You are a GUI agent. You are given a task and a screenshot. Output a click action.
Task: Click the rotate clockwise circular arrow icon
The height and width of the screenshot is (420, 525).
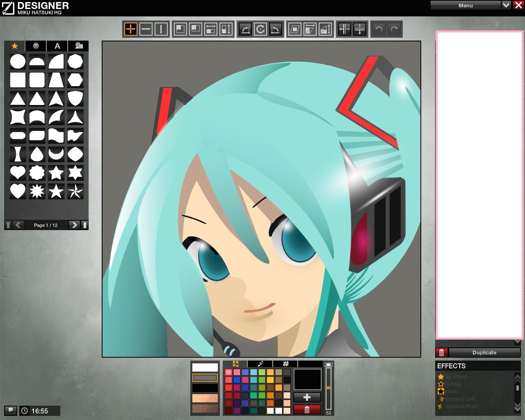click(x=260, y=29)
